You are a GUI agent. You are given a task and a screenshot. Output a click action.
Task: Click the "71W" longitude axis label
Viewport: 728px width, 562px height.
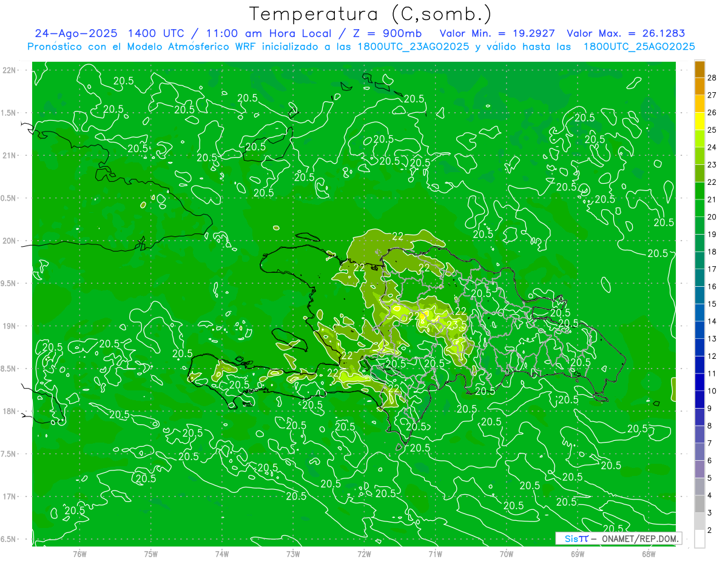pos(435,554)
